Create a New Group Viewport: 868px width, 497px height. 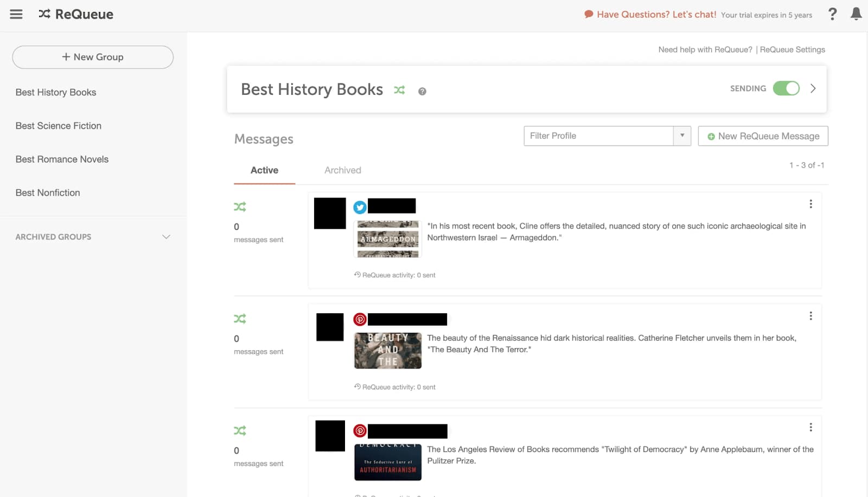pos(93,57)
